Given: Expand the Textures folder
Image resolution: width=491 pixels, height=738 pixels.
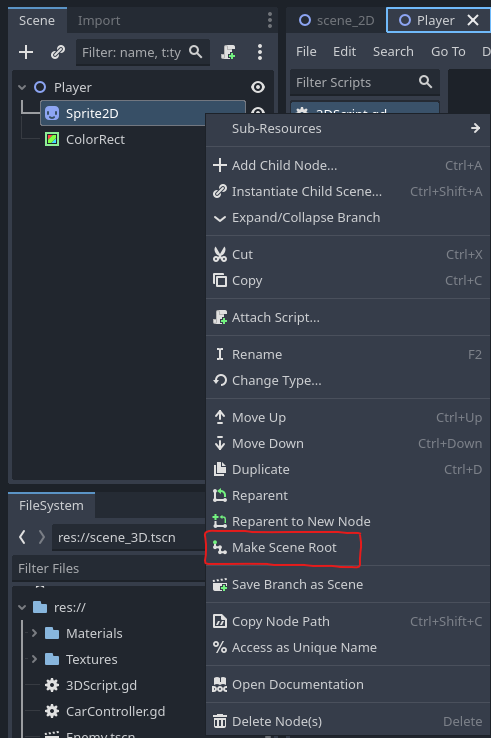Looking at the screenshot, I should (34, 659).
